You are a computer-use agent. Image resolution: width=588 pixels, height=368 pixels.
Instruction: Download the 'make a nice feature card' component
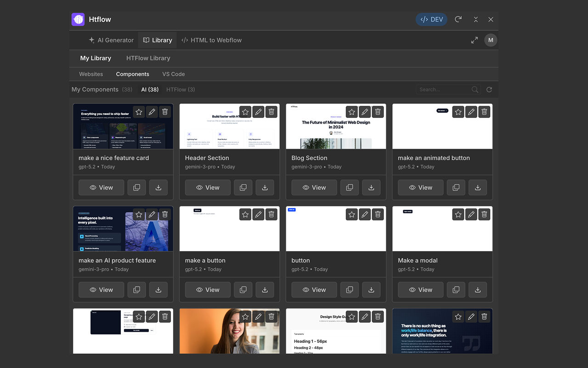(158, 188)
